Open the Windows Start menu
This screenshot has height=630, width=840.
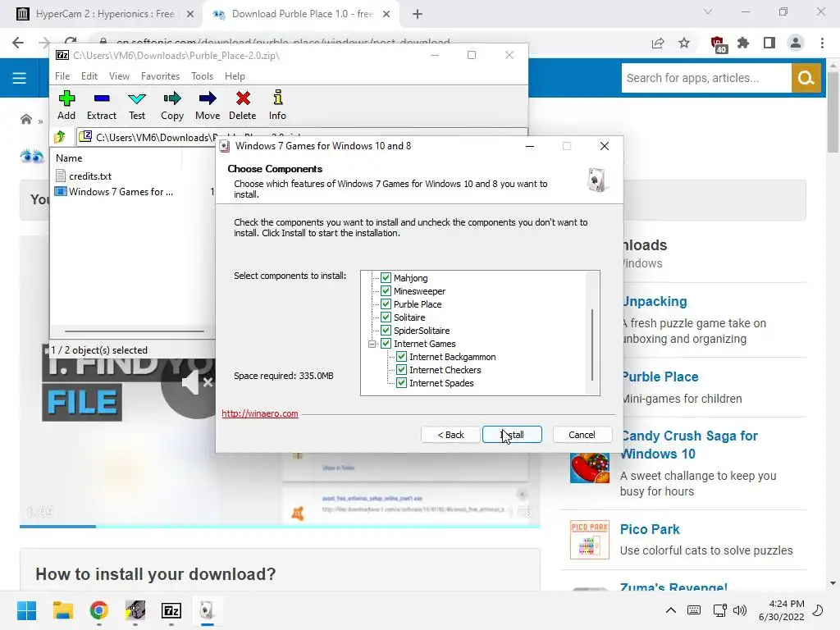(x=26, y=610)
